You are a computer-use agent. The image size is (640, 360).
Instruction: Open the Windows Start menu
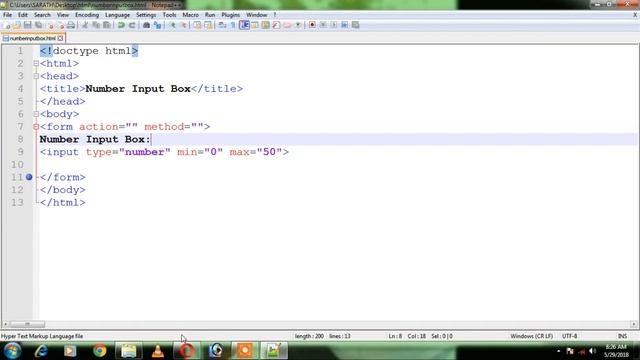pyautogui.click(x=12, y=351)
